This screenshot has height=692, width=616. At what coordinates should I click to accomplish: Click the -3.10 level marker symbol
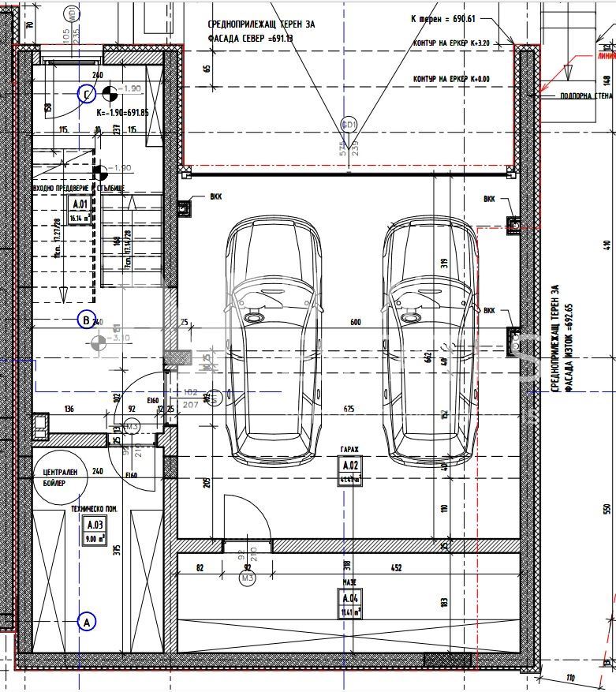click(x=98, y=342)
